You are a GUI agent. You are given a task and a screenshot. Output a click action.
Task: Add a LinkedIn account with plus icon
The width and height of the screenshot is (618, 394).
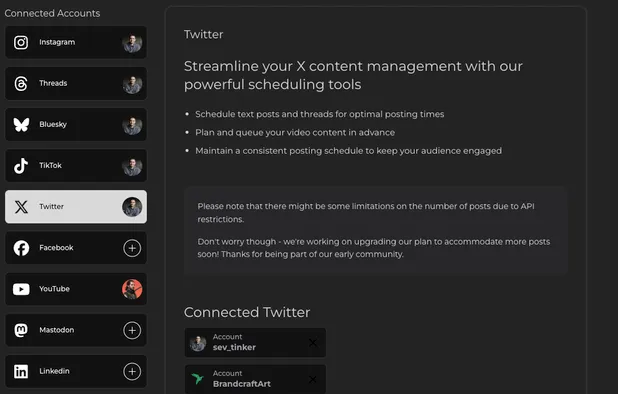132,371
